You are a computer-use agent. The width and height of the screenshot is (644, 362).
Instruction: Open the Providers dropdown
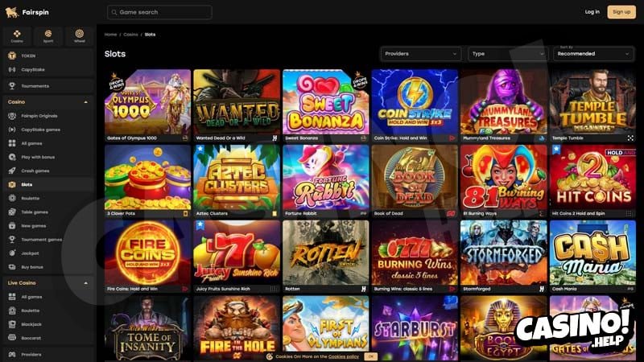click(x=421, y=54)
